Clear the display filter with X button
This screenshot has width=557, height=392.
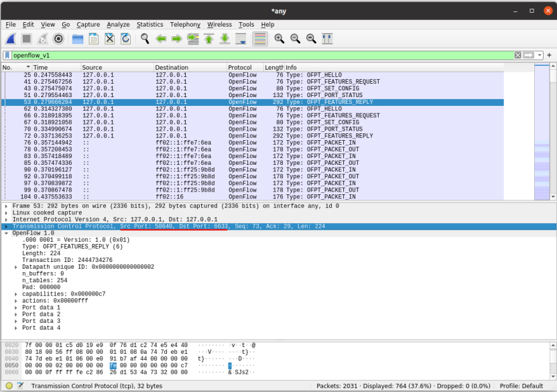coord(517,55)
